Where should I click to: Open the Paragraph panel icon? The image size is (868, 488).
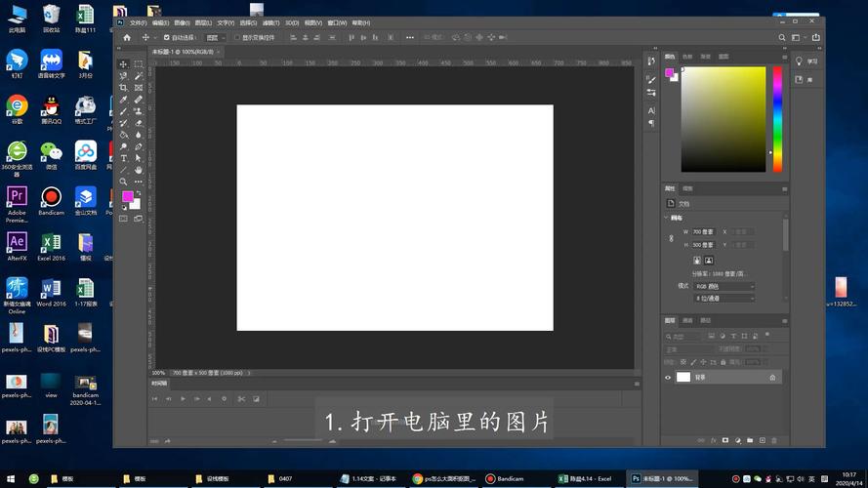(x=651, y=123)
